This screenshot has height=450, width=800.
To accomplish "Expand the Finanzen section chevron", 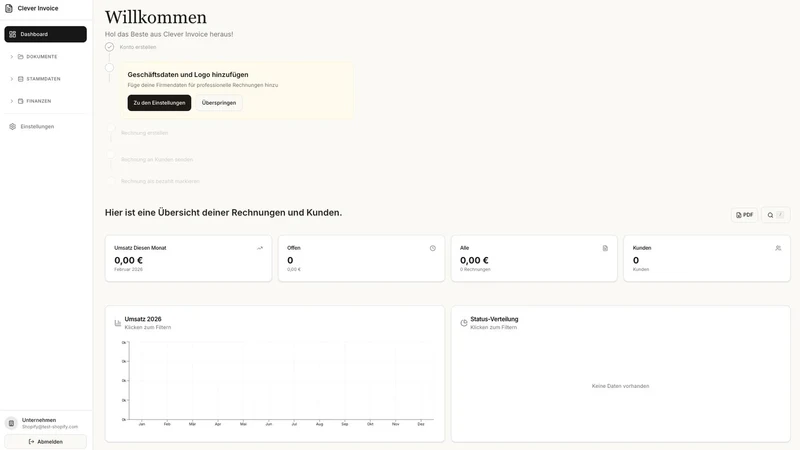I will pos(12,101).
